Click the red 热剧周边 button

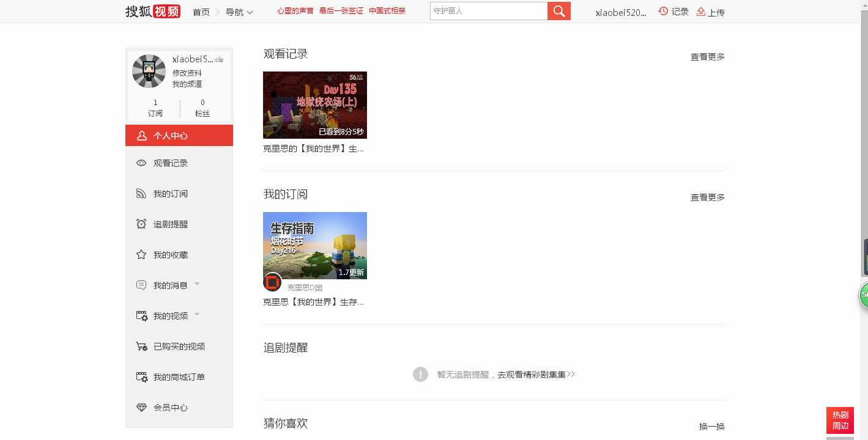click(840, 420)
